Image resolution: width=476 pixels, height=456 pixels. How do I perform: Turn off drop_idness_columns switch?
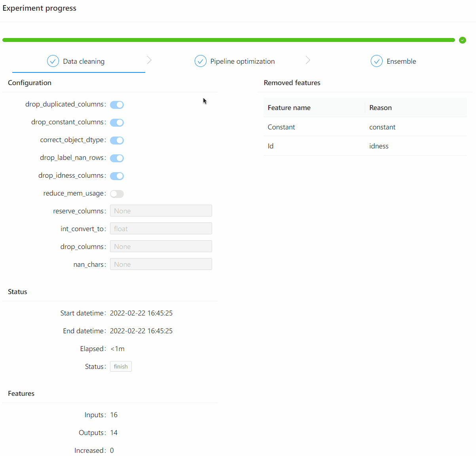117,176
